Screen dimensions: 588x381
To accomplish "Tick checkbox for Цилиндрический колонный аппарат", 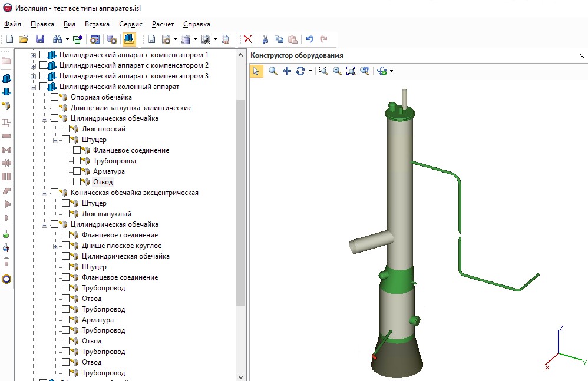I will [x=43, y=87].
